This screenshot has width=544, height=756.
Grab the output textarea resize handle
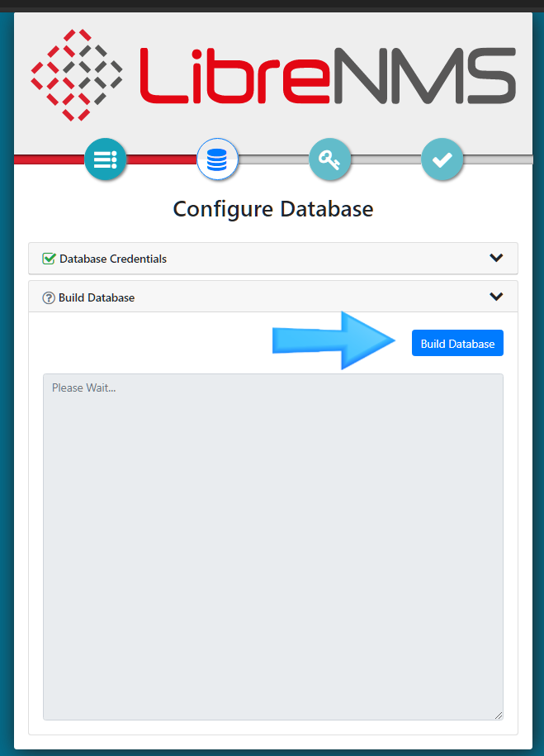[x=499, y=716]
